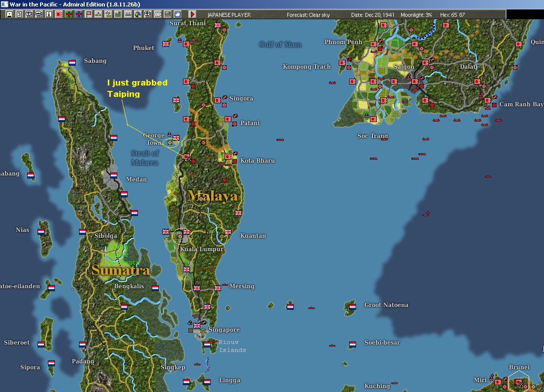Click the 'Moonlight: 3%' status text
Image resolution: width=544 pixels, height=392 pixels.
tap(416, 15)
